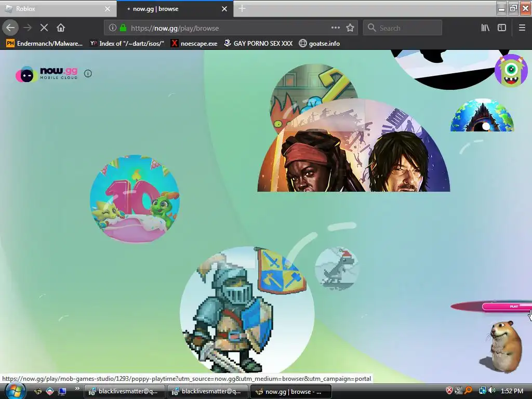The height and width of the screenshot is (399, 532).
Task: Toggle the sidebars icon
Action: point(502,28)
